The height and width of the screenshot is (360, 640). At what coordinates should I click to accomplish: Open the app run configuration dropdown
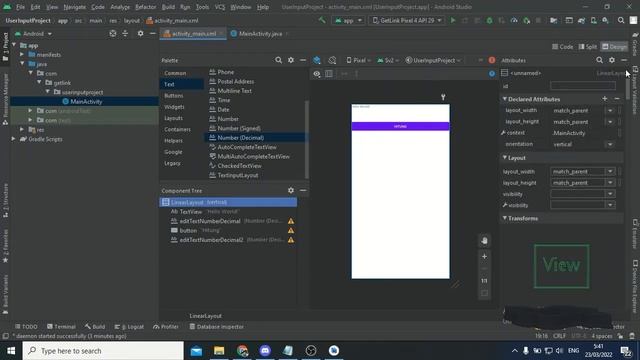pyautogui.click(x=348, y=20)
